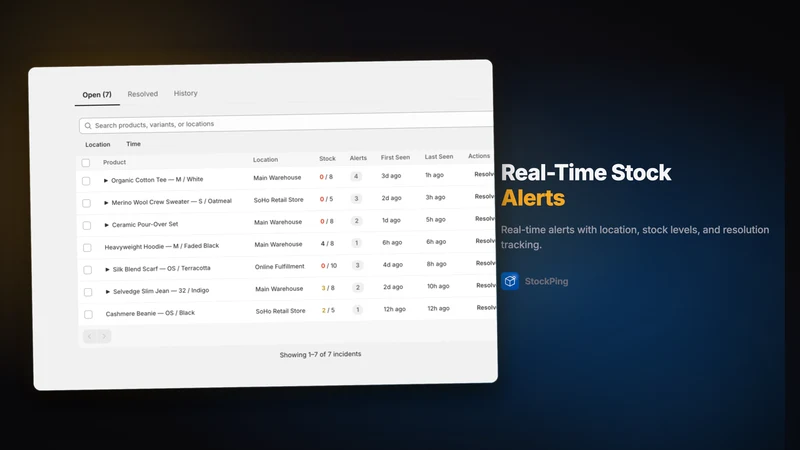Click Showing 1–7 of 7 incidents text
The width and height of the screenshot is (800, 450).
point(320,354)
